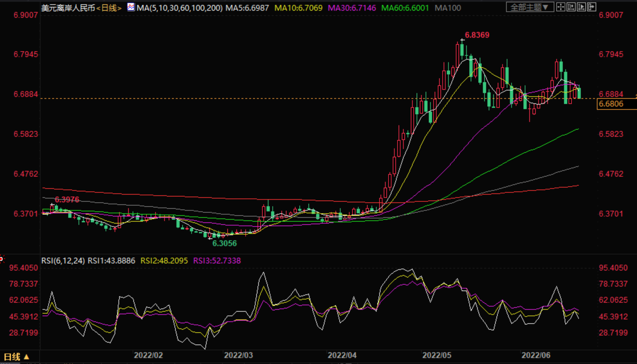This screenshot has height=364, width=637.
Task: Select the MA10:6.7069 legend entry
Action: tap(298, 8)
